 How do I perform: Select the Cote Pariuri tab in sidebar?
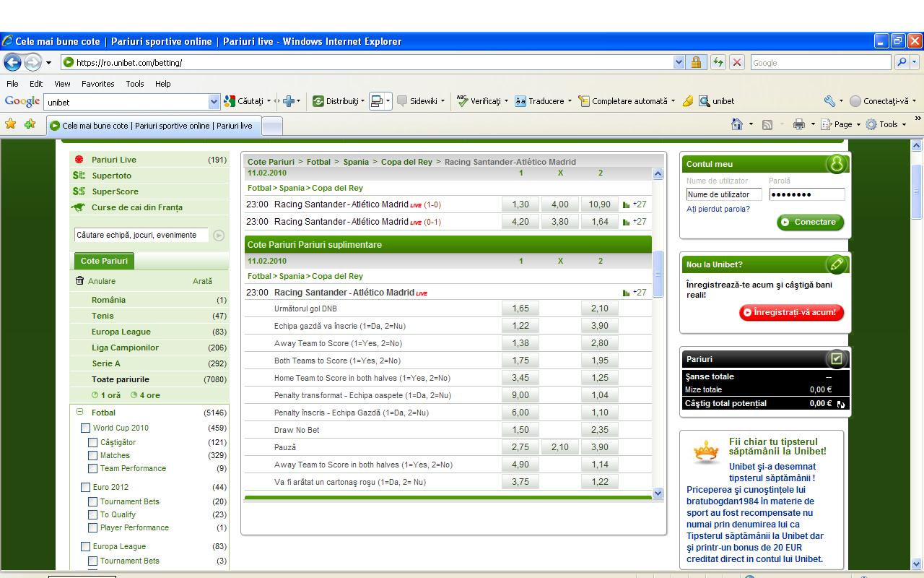[x=104, y=261]
